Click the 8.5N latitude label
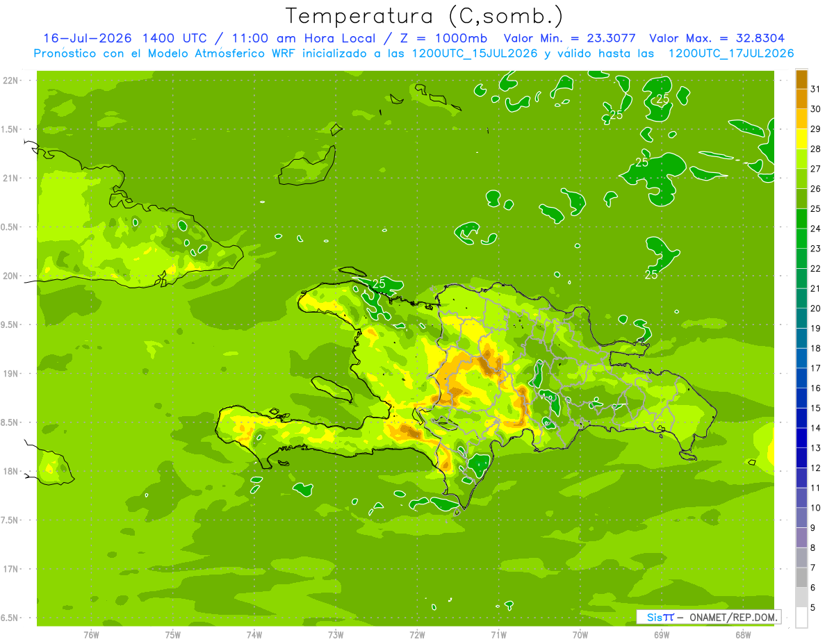This screenshot has height=644, width=834. coord(10,422)
